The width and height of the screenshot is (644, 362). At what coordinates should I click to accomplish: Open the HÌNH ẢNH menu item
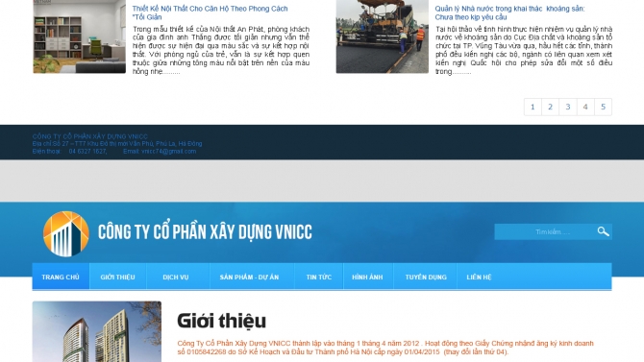point(367,278)
